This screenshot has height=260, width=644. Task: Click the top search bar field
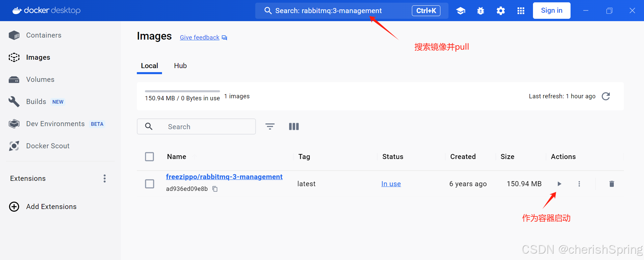point(352,11)
